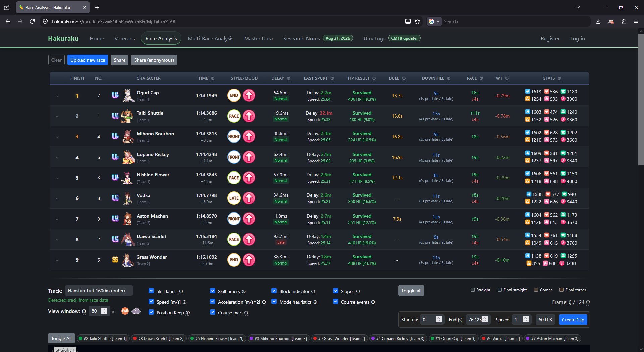Viewport: 644px width, 352px height.
Task: Enable the Final straight checkbox
Action: 500,290
